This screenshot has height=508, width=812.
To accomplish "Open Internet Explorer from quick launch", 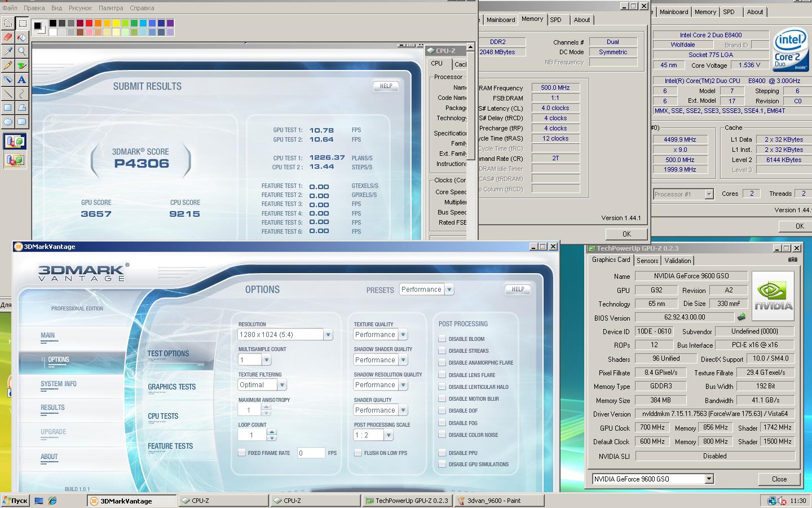I will pos(52,500).
